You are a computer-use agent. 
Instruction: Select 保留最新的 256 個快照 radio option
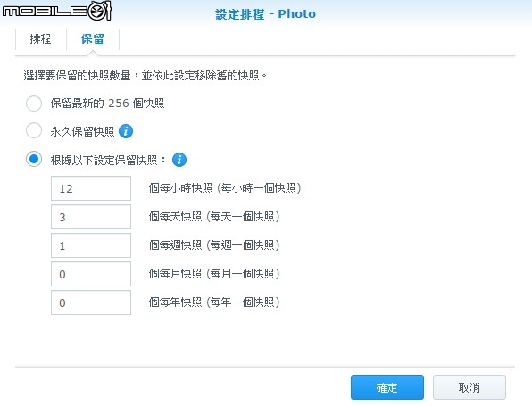pyautogui.click(x=34, y=104)
